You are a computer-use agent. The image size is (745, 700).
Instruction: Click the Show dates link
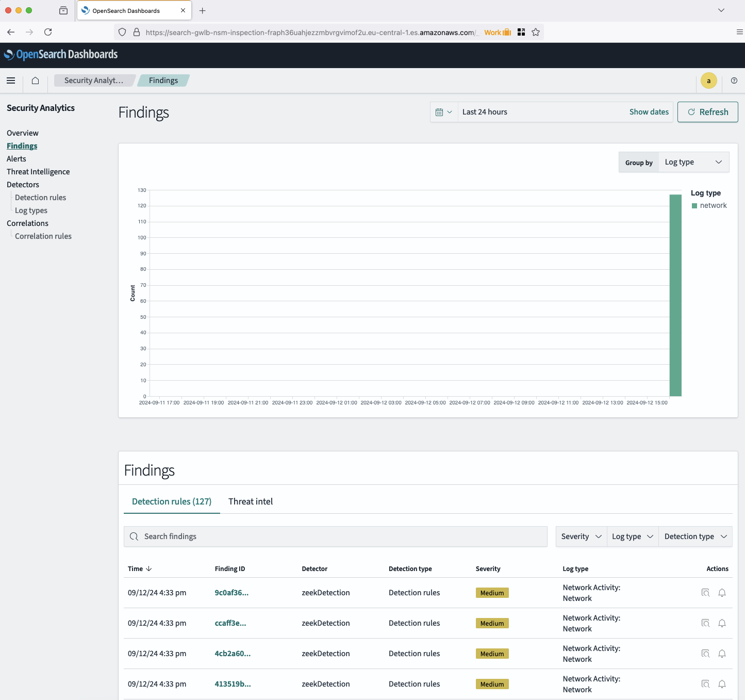(x=649, y=112)
